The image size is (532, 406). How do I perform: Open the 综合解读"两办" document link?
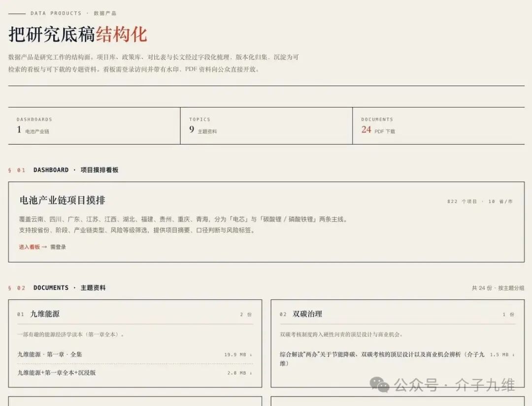click(382, 359)
